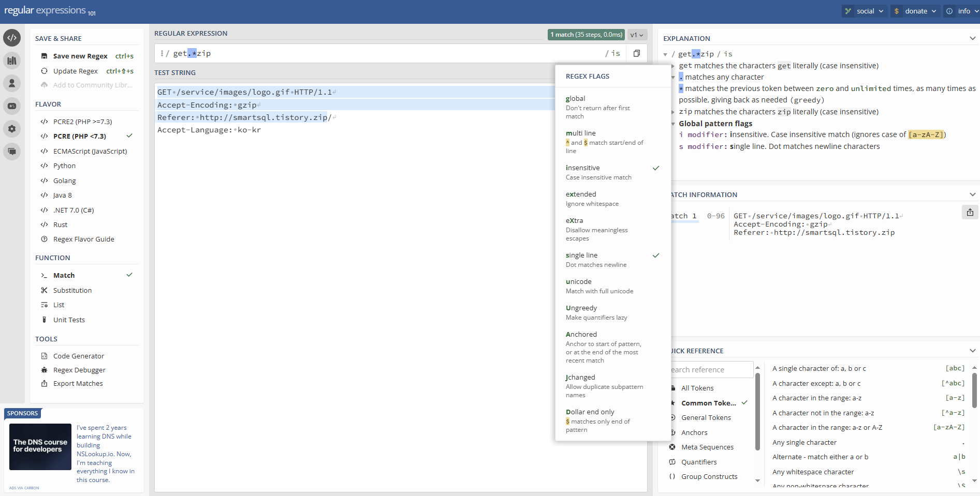The image size is (980, 496).
Task: Enable the global regex flag
Action: tap(612, 107)
